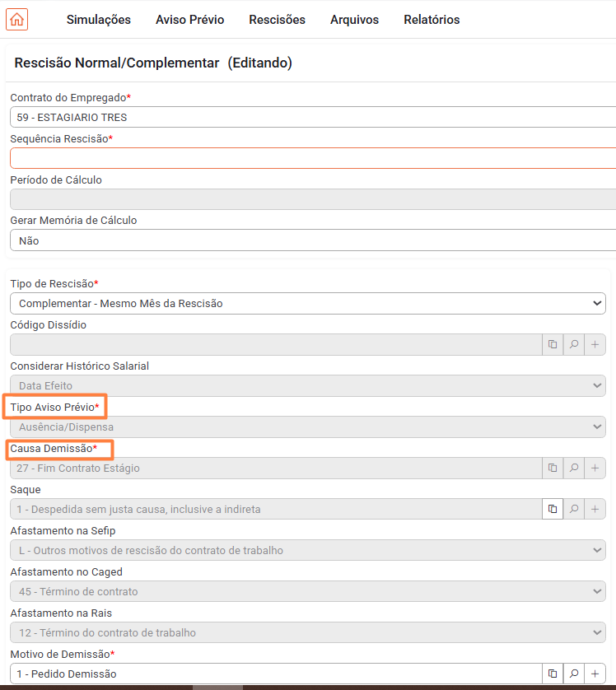This screenshot has width=616, height=690.
Task: Click the Gerar Memória de Cálculo field
Action: [x=313, y=240]
